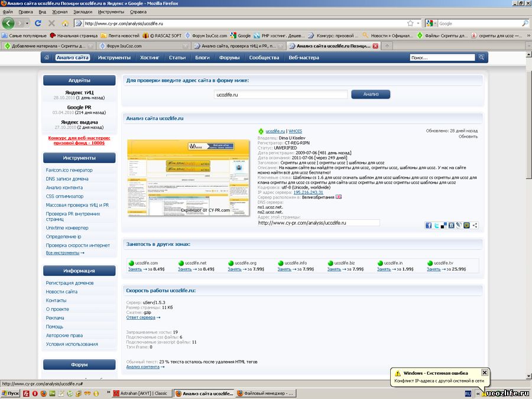Click Занять under ucozlife.tv
Viewport: 532px width, 399px height.
(434, 269)
